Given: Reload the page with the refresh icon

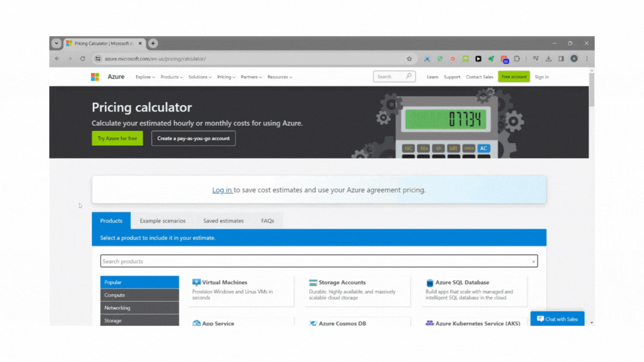Looking at the screenshot, I should (x=83, y=59).
